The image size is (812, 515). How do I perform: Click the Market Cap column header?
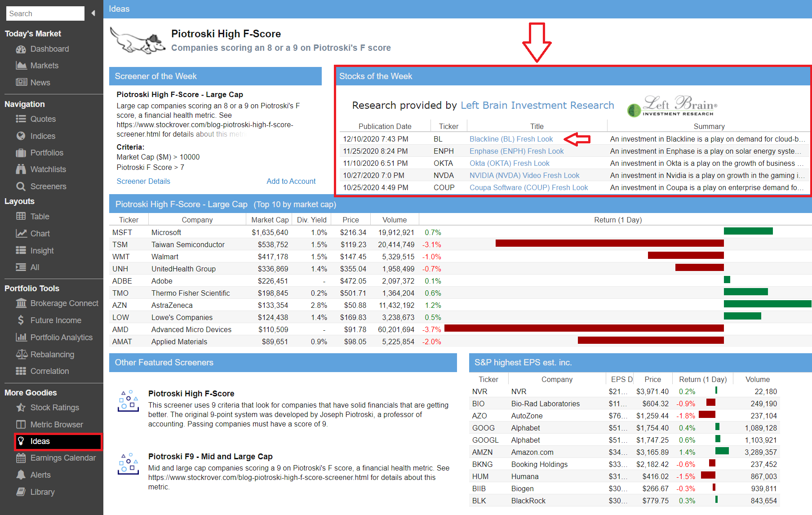pos(270,220)
